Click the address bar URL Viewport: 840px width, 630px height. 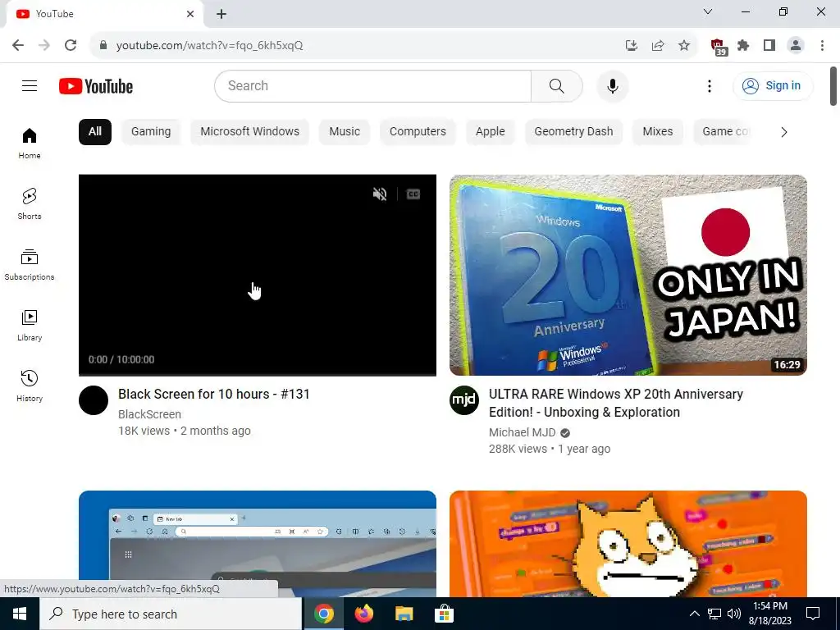tap(209, 46)
